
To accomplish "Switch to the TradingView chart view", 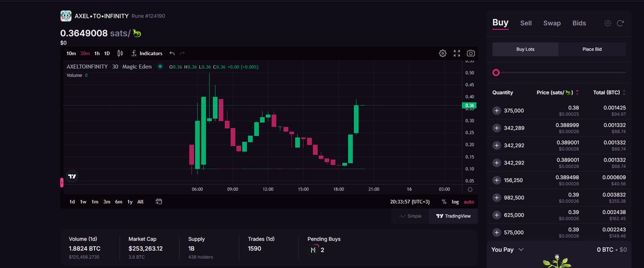I will (453, 216).
